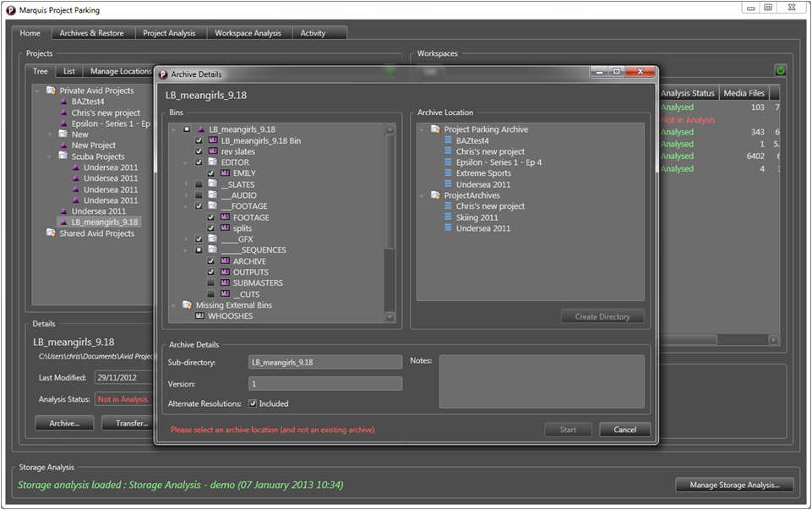
Task: Click Manage Storage Analysis button
Action: [x=734, y=485]
